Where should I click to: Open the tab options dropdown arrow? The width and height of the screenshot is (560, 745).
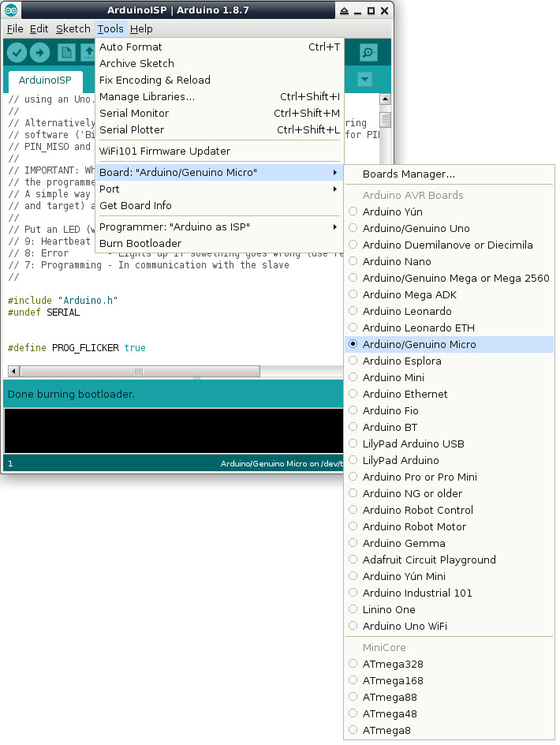coord(364,80)
